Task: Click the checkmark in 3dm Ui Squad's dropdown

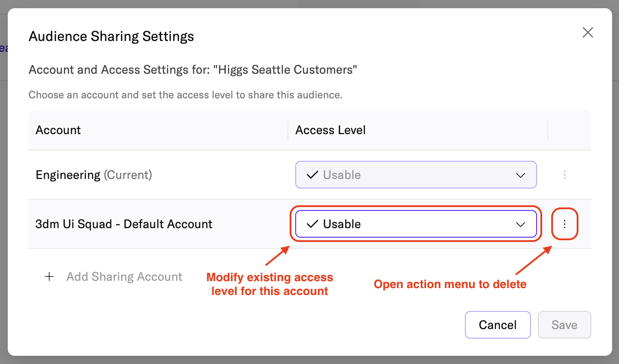Action: pyautogui.click(x=312, y=224)
